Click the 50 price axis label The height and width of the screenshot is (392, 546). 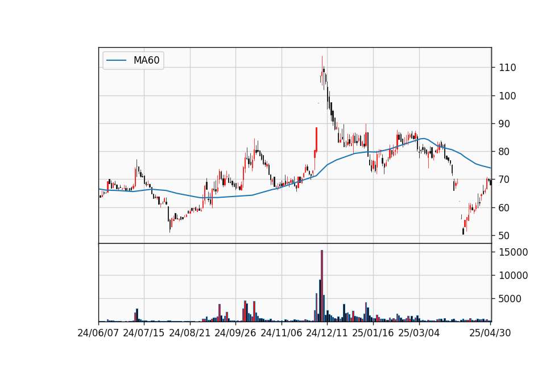pyautogui.click(x=504, y=235)
